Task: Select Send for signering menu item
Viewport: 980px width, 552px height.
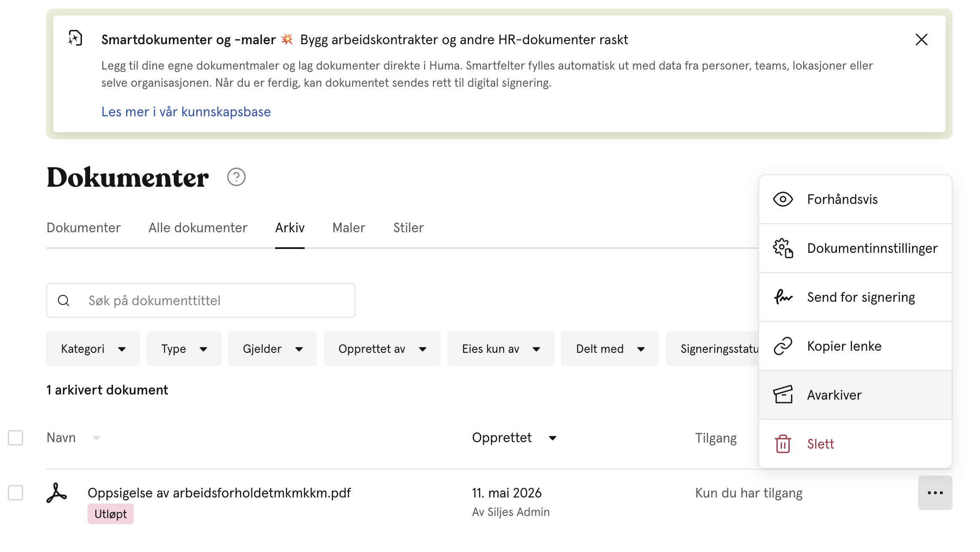Action: coord(855,297)
